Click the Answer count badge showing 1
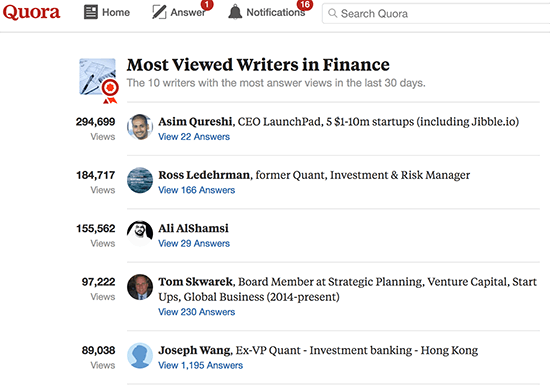Viewport: 550px width, 388px height. tap(207, 5)
